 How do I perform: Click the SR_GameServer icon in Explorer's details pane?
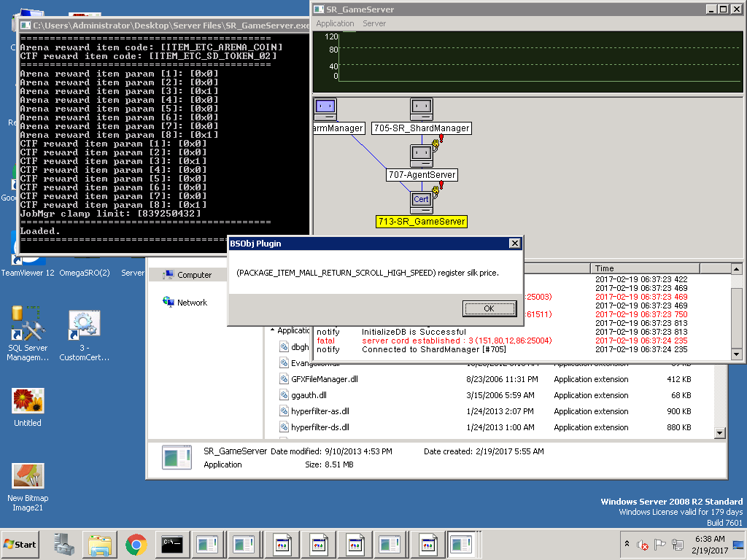(177, 458)
